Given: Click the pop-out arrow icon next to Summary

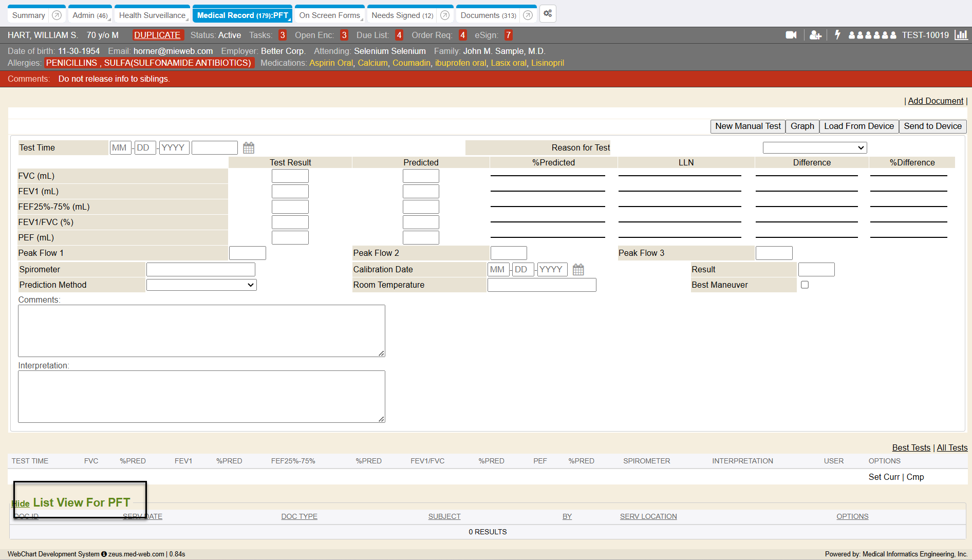Looking at the screenshot, I should [x=57, y=15].
